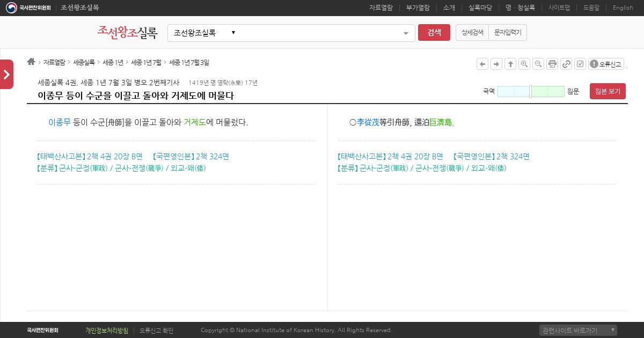Open person link 李從茂 in original text
This screenshot has width=644, height=338.
368,122
